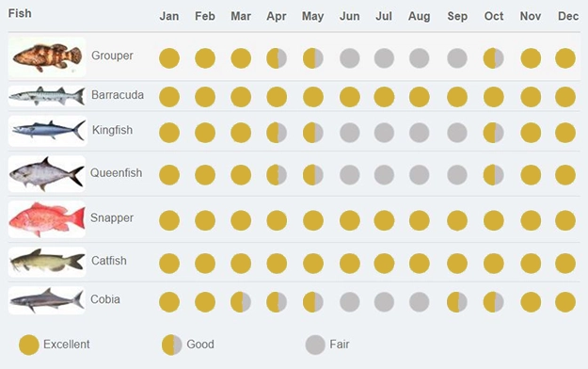Click the Fish column header
This screenshot has height=369, width=588.
20,13
